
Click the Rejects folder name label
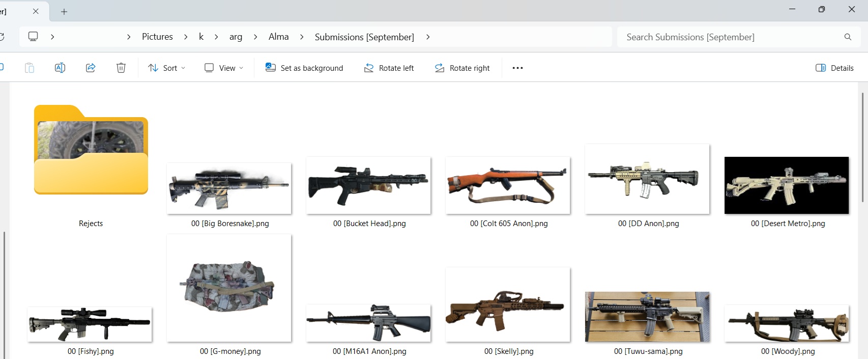(91, 224)
